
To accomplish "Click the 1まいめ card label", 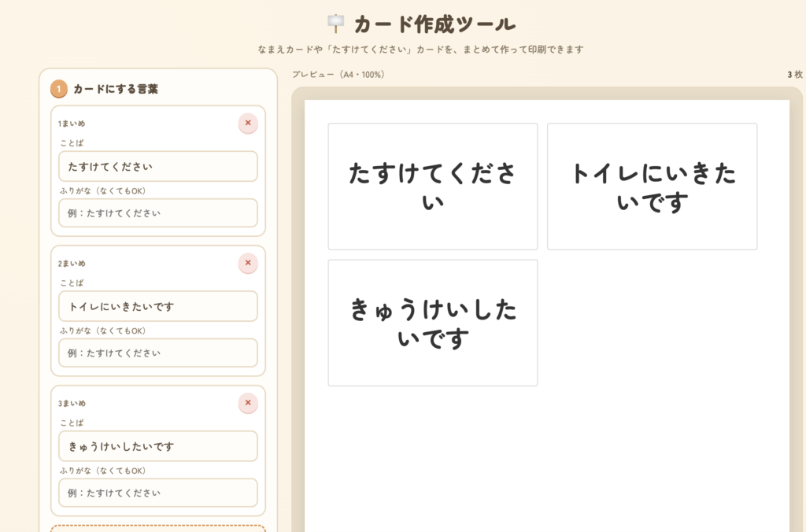I will pos(72,124).
